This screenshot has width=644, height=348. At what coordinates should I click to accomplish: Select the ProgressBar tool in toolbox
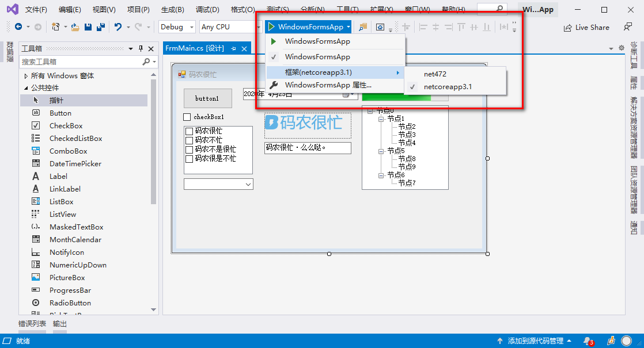pos(84,290)
